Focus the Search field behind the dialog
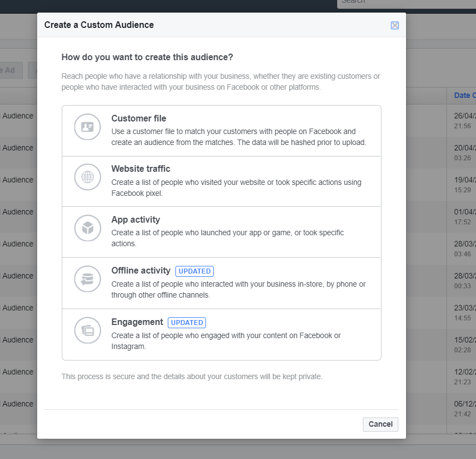The image size is (476, 459). coord(404,2)
